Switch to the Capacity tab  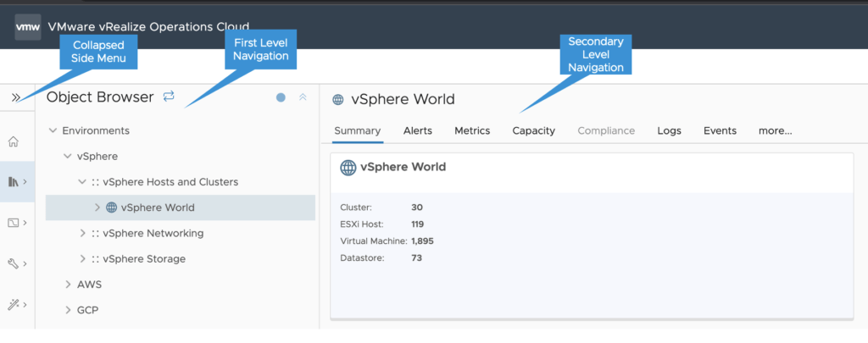point(533,130)
